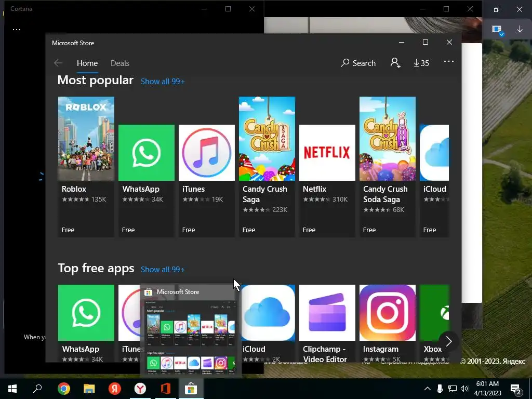The height and width of the screenshot is (399, 532).
Task: Show all Most popular apps
Action: click(163, 82)
